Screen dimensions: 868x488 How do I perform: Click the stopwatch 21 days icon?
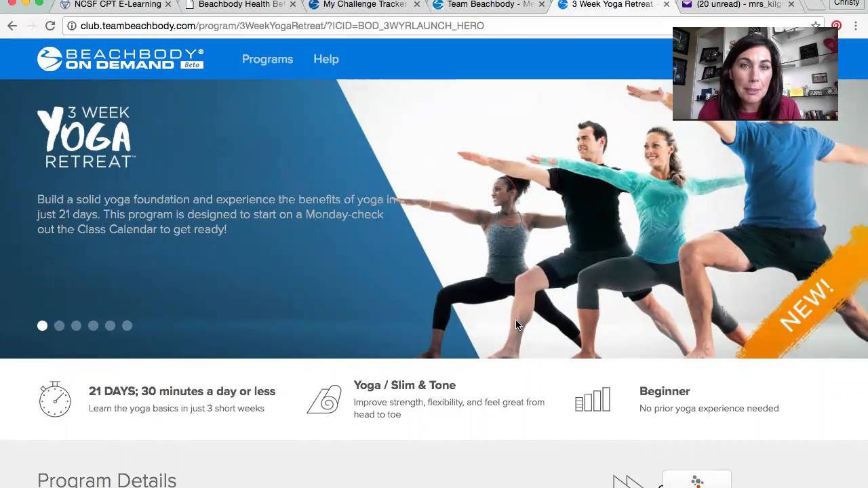pyautogui.click(x=55, y=399)
